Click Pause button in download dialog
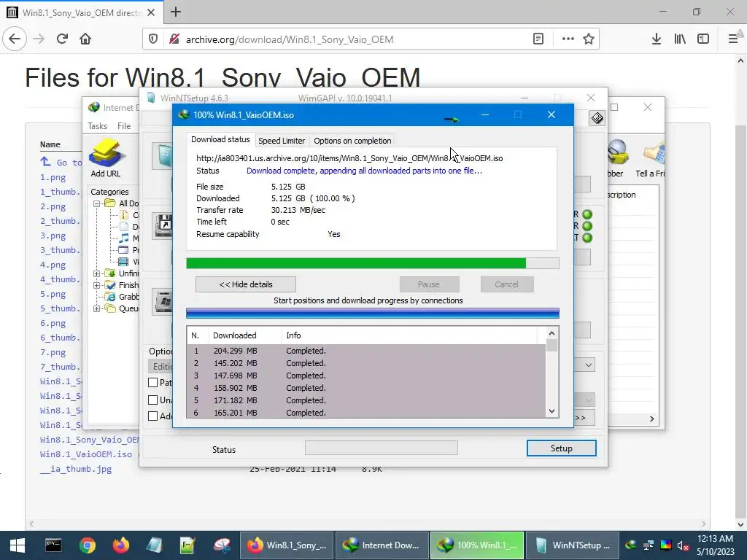 429,284
